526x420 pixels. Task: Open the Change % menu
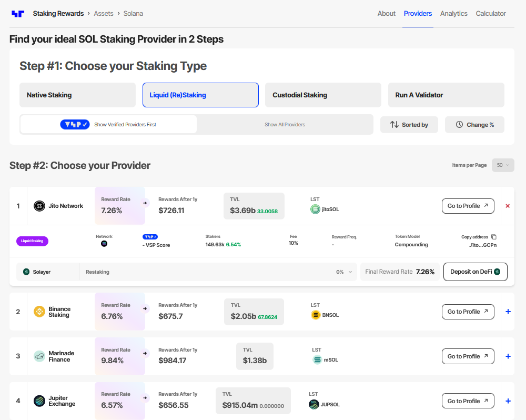(x=474, y=125)
